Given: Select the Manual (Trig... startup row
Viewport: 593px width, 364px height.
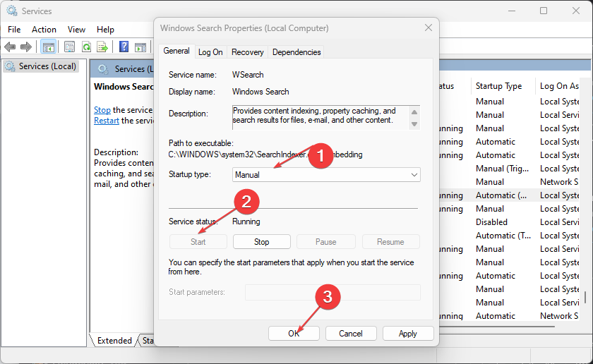Looking at the screenshot, I should 502,169.
